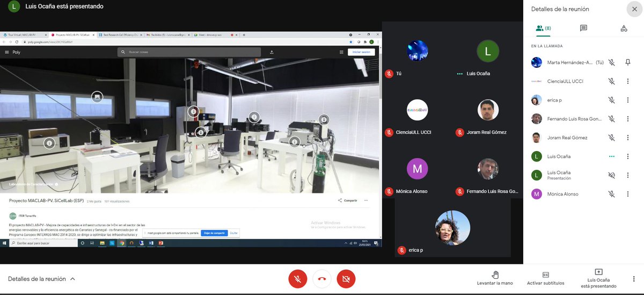Image resolution: width=644 pixels, height=295 pixels.
Task: Click the bookmark star in the address bar
Action: [x=351, y=41]
